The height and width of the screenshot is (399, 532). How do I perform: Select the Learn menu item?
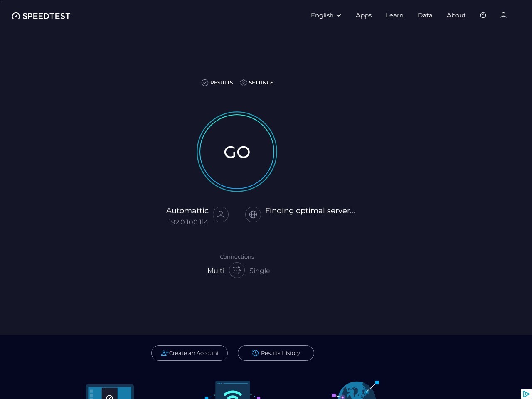(394, 15)
